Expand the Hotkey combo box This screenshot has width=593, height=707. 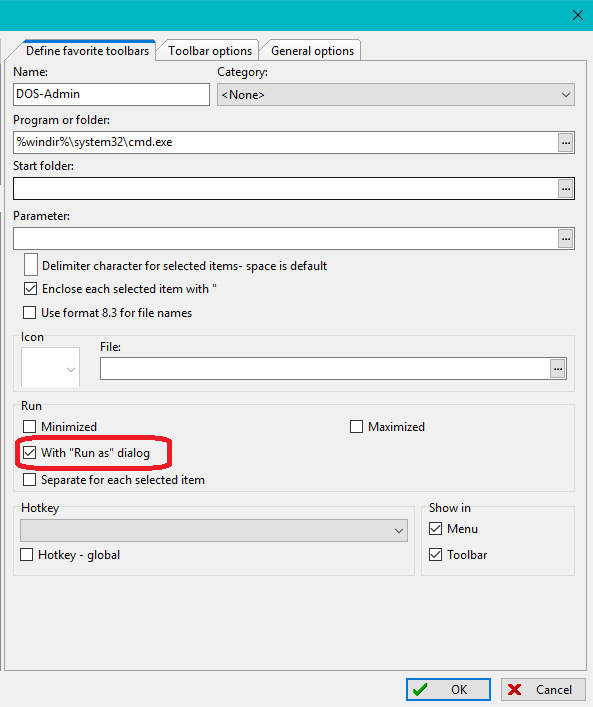214,530
